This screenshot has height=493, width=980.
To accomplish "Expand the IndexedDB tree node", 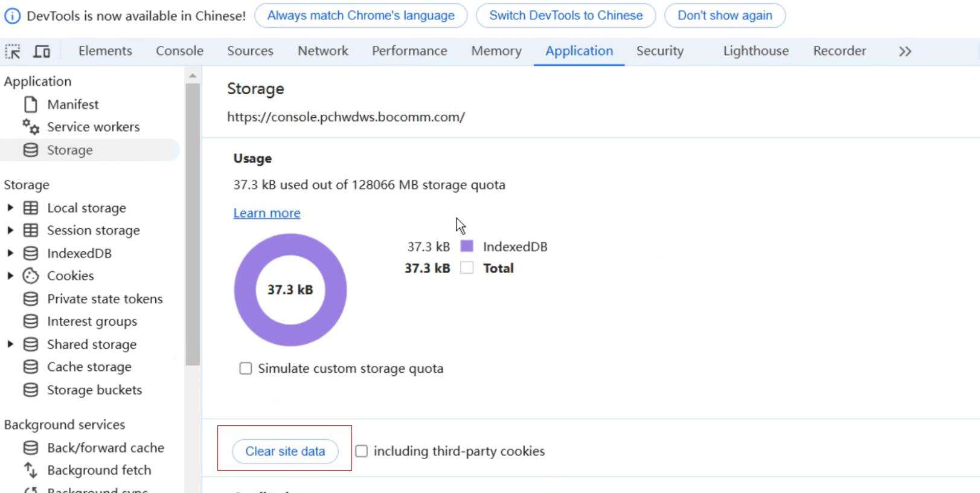I will [x=10, y=253].
